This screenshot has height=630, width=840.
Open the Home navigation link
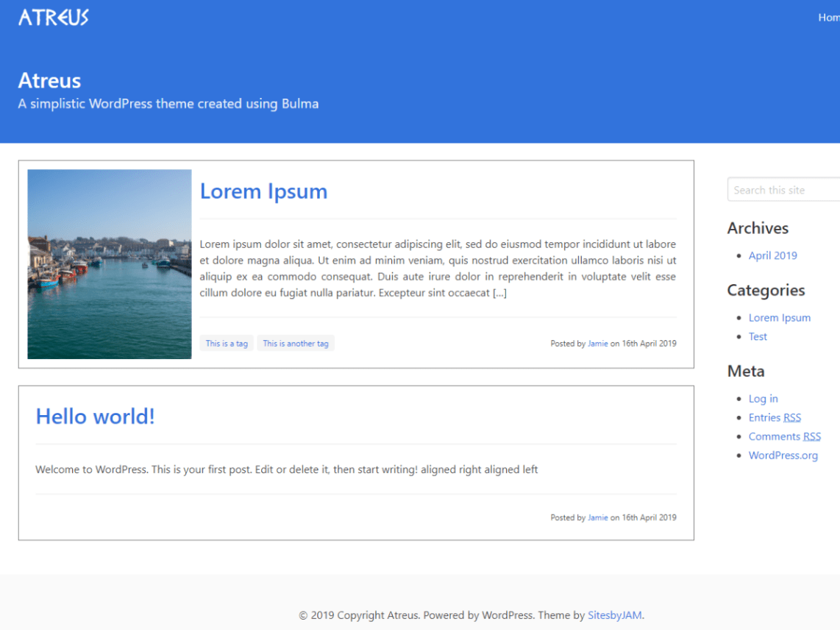pyautogui.click(x=830, y=17)
